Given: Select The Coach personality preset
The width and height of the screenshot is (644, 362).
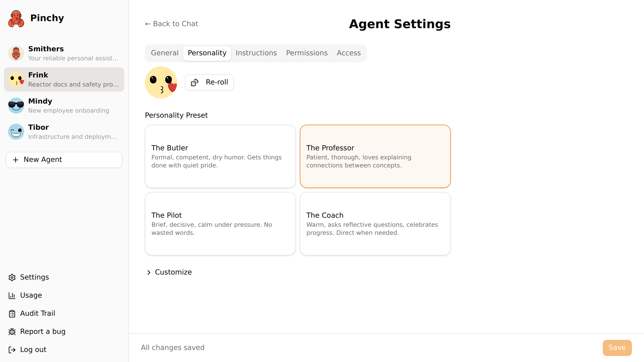Looking at the screenshot, I should tap(375, 223).
